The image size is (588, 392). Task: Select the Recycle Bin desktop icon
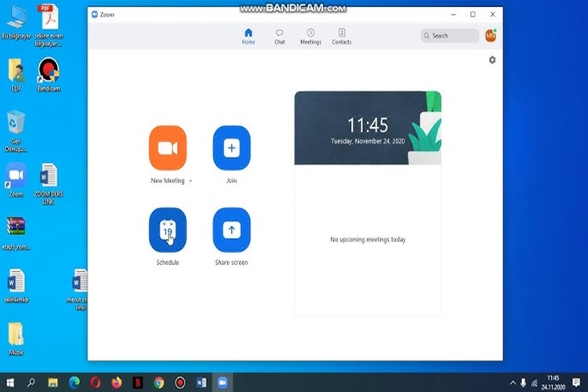coord(16,131)
